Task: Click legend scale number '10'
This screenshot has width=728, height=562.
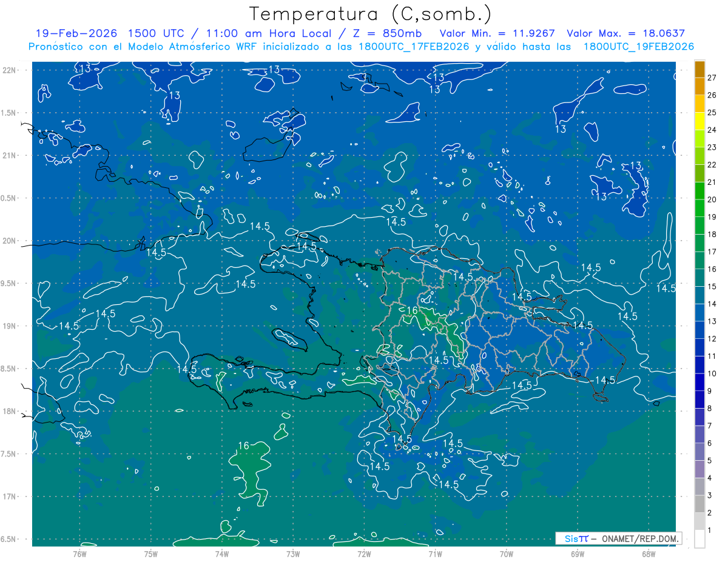Action: point(712,373)
